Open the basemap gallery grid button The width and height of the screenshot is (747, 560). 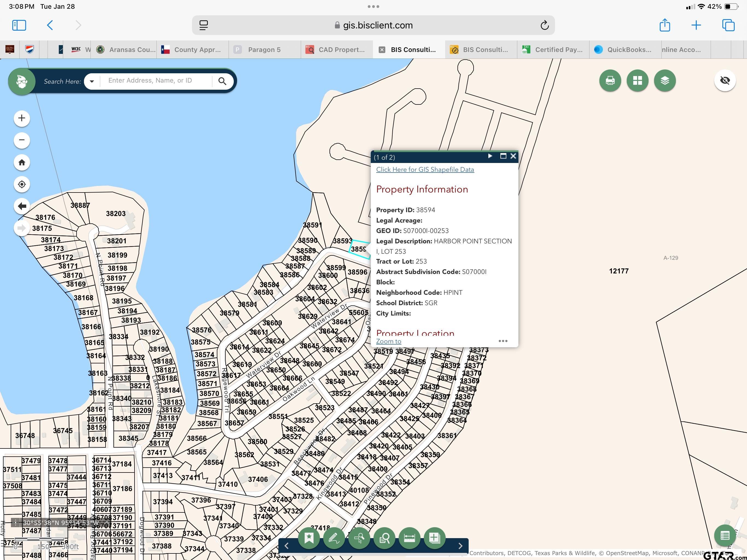point(637,80)
